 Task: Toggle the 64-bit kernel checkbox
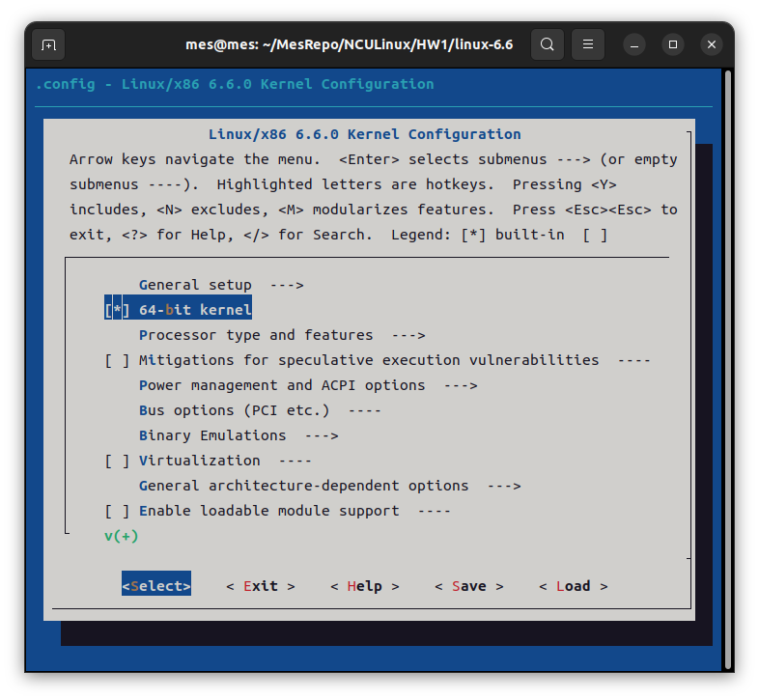coord(117,310)
